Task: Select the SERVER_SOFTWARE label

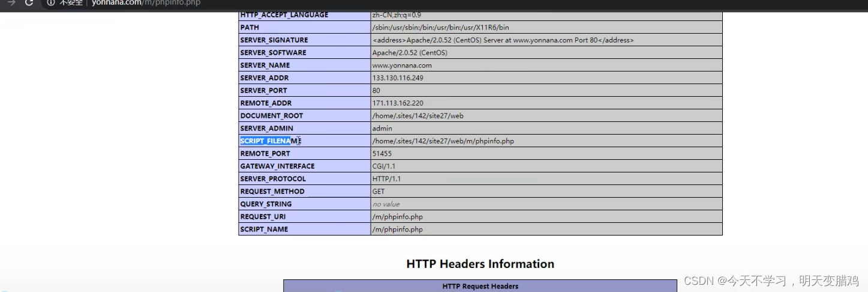Action: (x=274, y=53)
